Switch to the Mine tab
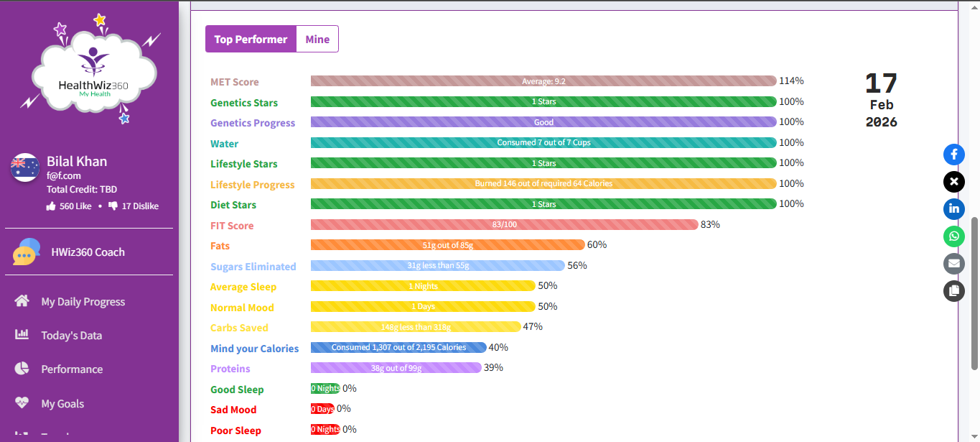This screenshot has width=980, height=442. point(317,40)
